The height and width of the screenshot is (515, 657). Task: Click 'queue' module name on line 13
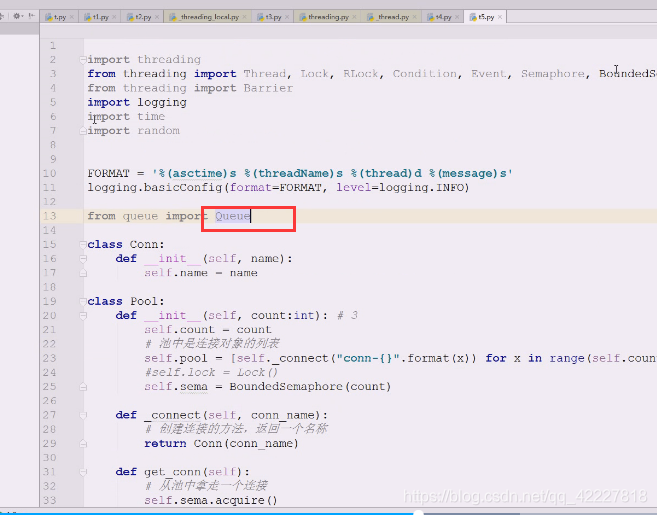[140, 216]
